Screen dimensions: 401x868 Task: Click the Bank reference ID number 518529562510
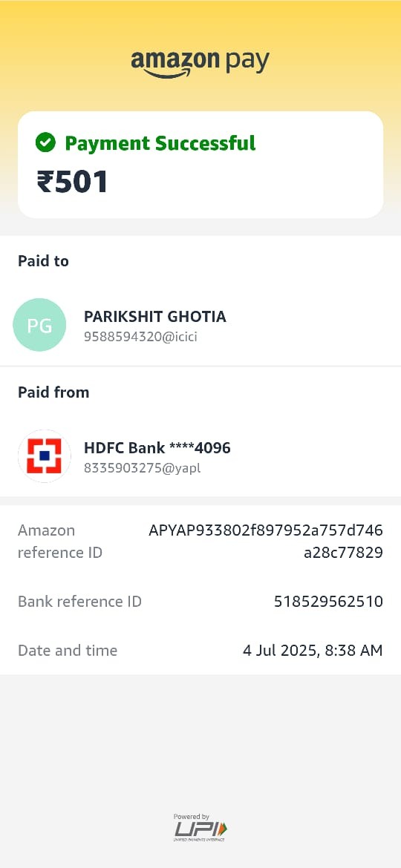point(328,601)
